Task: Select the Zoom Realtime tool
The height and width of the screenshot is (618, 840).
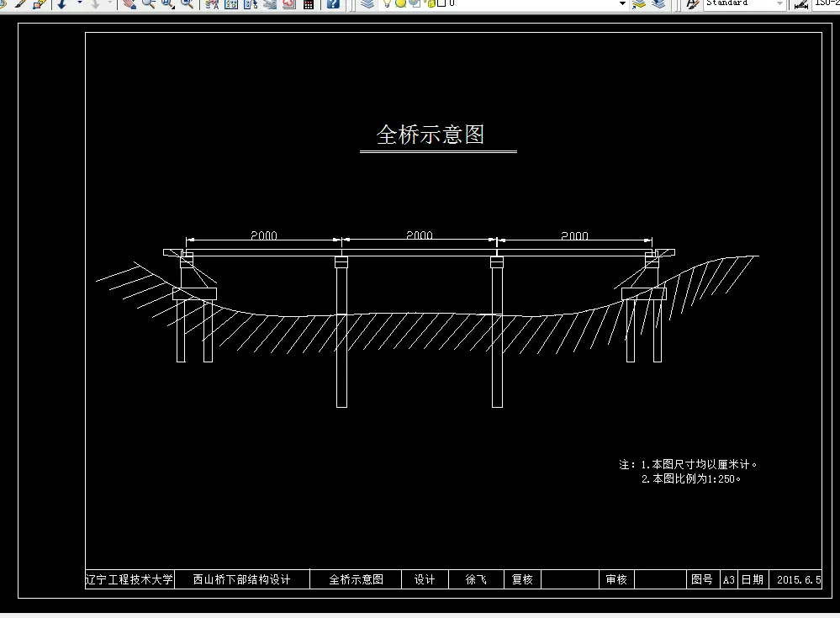Action: [148, 3]
